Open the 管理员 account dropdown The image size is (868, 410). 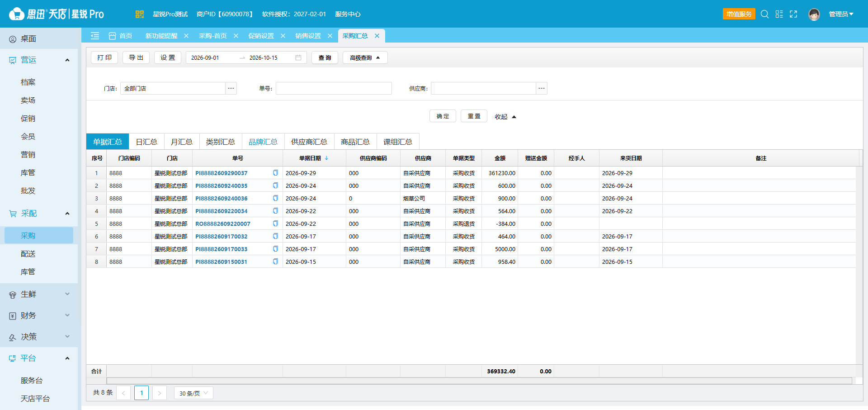(x=841, y=14)
